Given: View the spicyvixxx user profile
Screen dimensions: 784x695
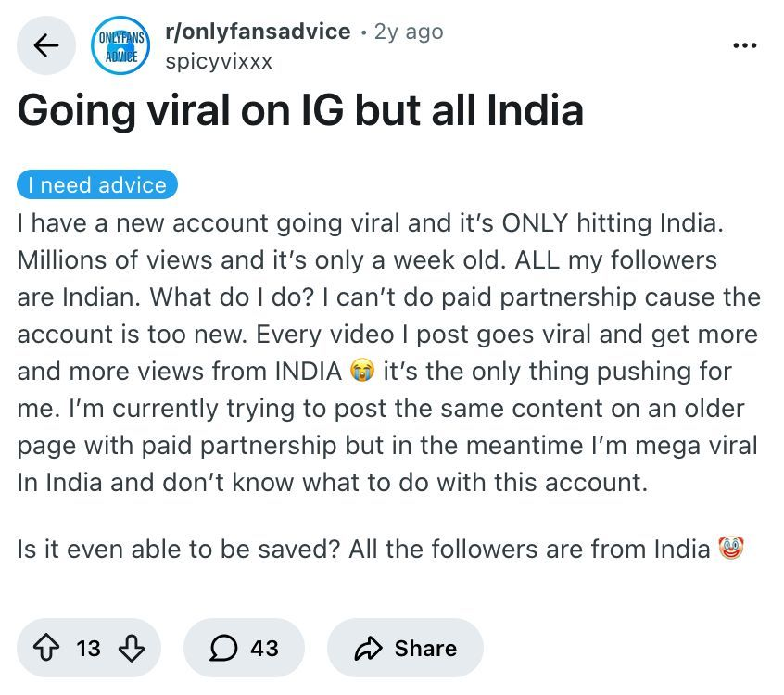Looking at the screenshot, I should coord(219,61).
